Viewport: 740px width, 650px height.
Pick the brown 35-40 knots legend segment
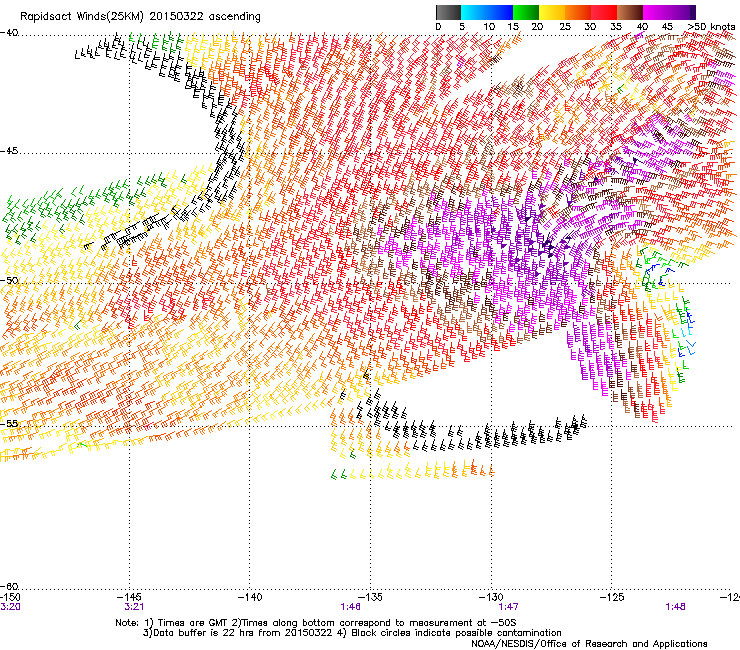tap(630, 12)
